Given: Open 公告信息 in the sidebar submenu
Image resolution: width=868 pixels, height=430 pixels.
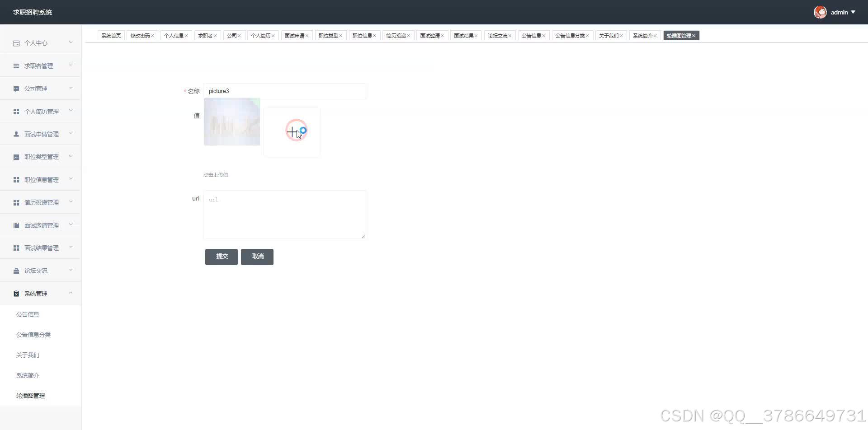Looking at the screenshot, I should click(28, 314).
